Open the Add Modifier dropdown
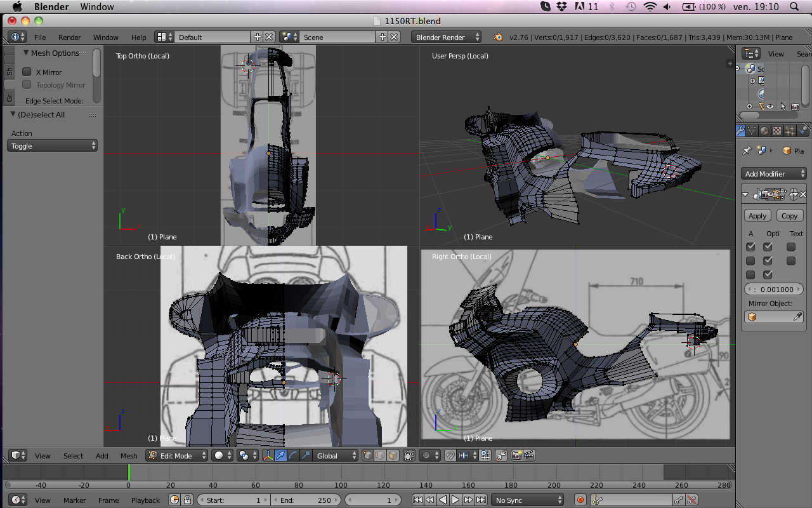Viewport: 812px width, 508px height. (773, 173)
